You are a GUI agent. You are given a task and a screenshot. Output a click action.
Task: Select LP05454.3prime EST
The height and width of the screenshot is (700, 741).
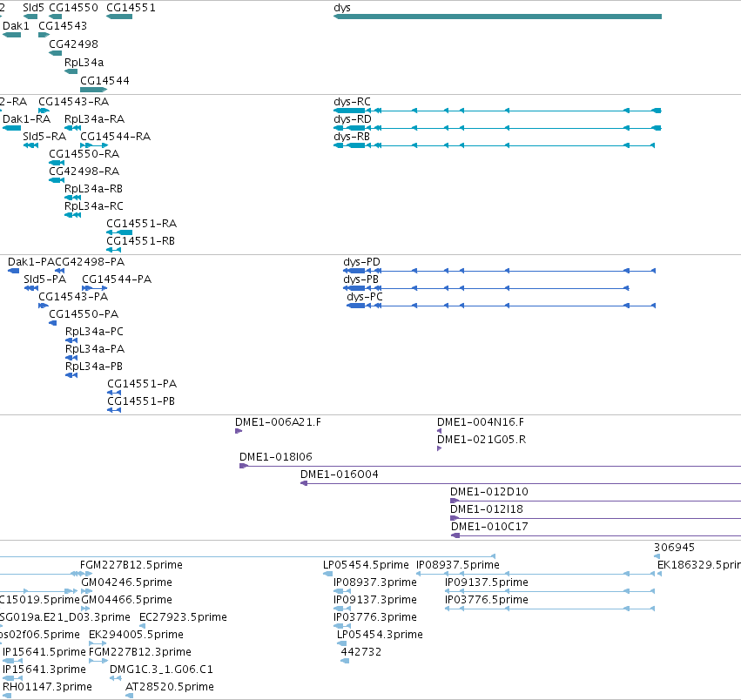pyautogui.click(x=341, y=644)
